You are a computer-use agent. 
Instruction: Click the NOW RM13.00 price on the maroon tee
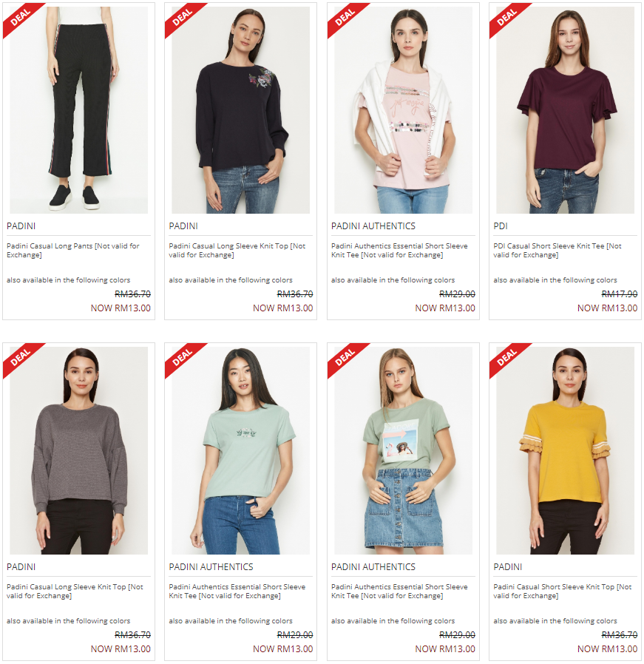point(607,308)
